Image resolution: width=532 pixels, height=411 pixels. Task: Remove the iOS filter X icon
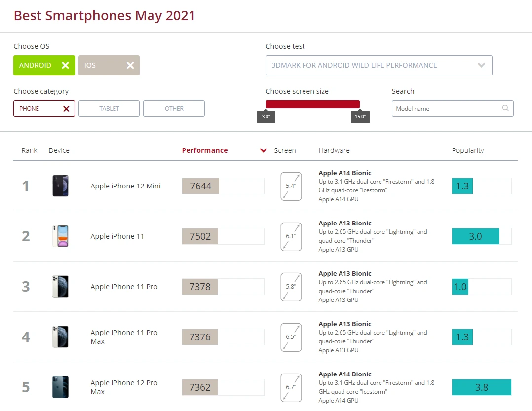pos(130,65)
